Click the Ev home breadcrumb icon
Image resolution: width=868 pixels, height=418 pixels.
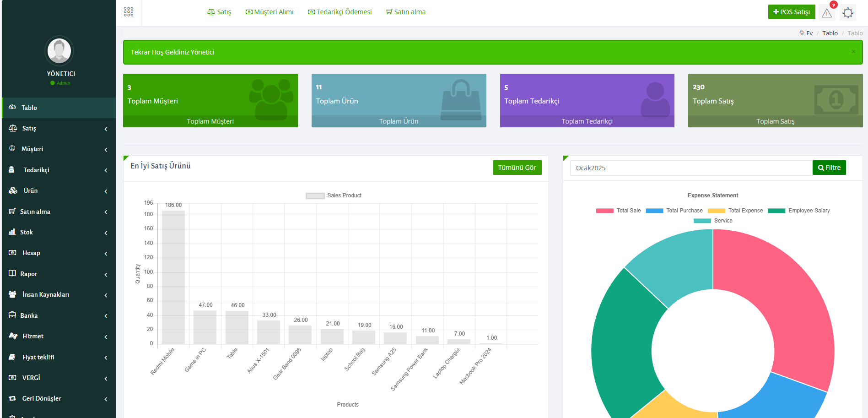pos(802,33)
